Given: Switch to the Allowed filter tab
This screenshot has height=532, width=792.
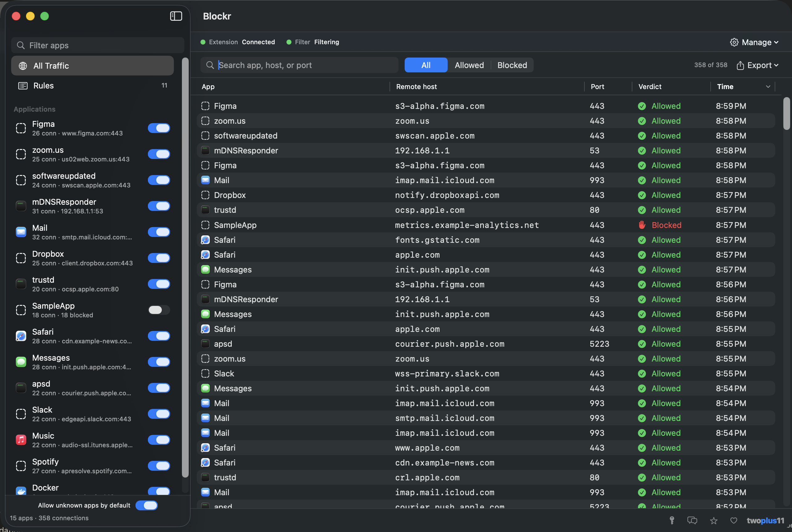Looking at the screenshot, I should click(469, 65).
